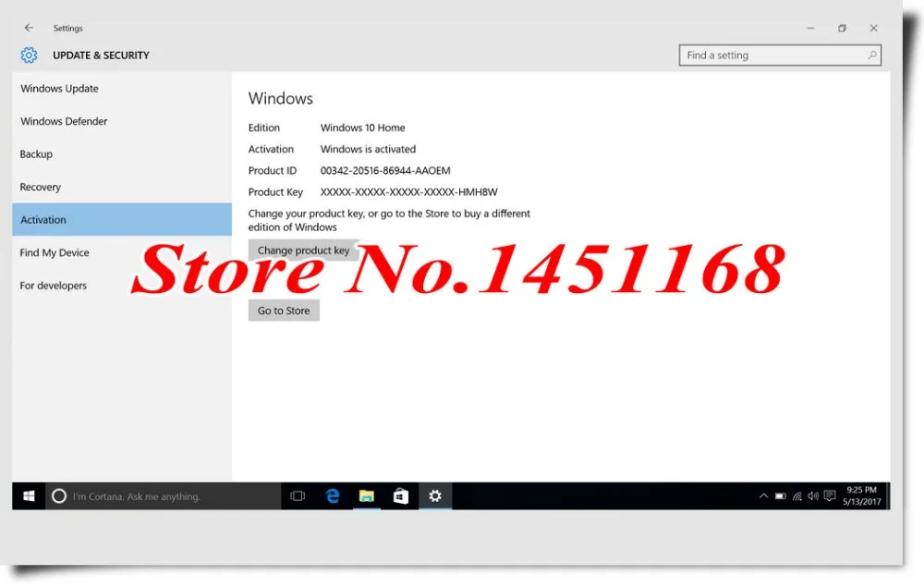
Task: Open the Action Center notifications icon
Action: tap(830, 496)
